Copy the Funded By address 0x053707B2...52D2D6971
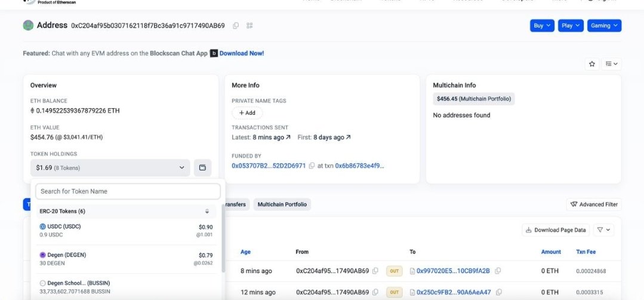Screen dimensions: 644x300 click(312, 166)
